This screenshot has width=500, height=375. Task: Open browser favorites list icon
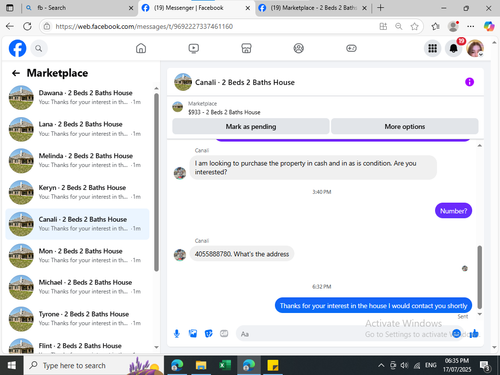pos(435,26)
